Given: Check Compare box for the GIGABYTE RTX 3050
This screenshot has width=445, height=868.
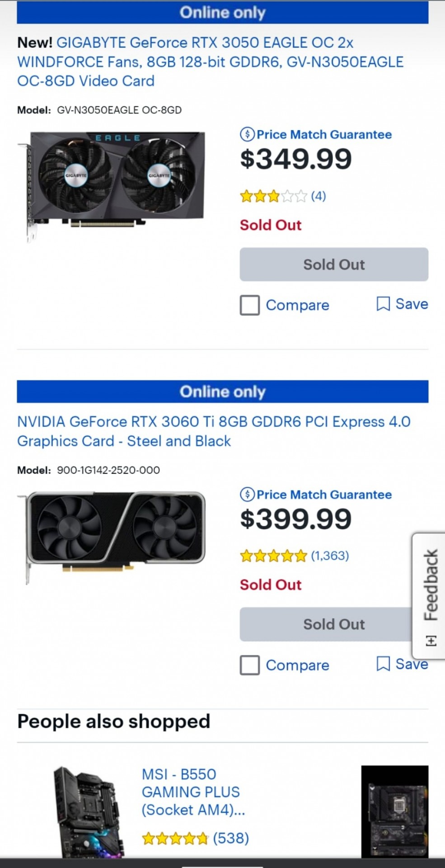Looking at the screenshot, I should tap(250, 305).
